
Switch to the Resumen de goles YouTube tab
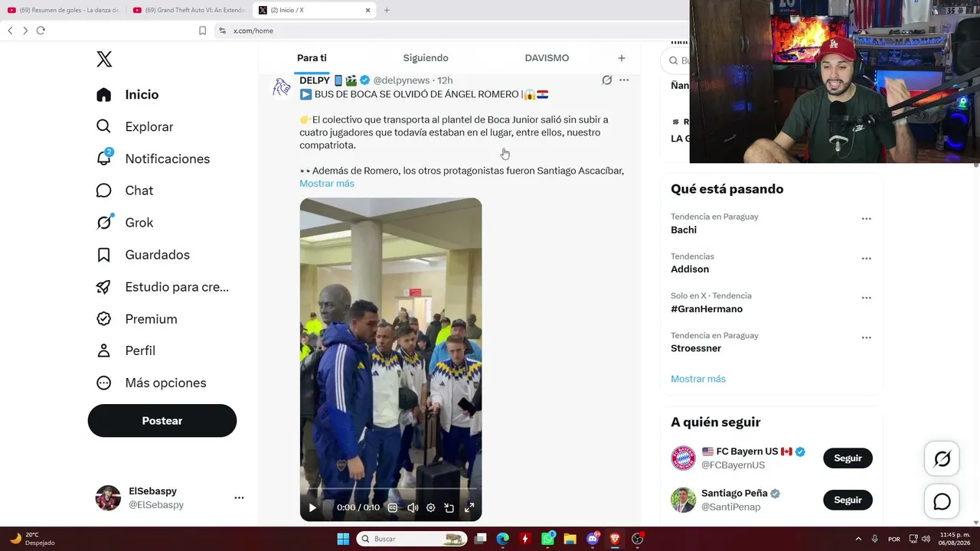click(x=63, y=10)
